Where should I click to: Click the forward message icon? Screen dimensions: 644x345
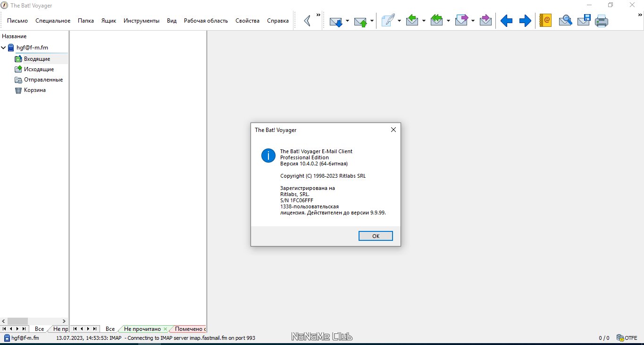[x=461, y=21]
